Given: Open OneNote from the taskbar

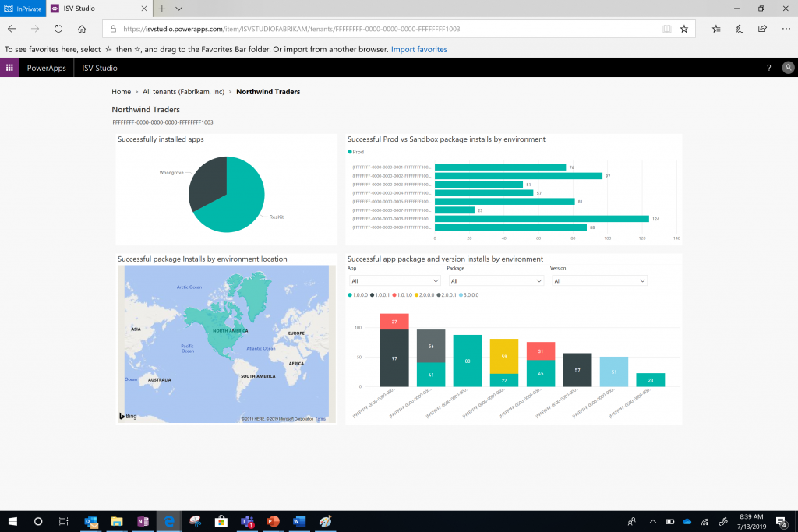Looking at the screenshot, I should [x=143, y=521].
